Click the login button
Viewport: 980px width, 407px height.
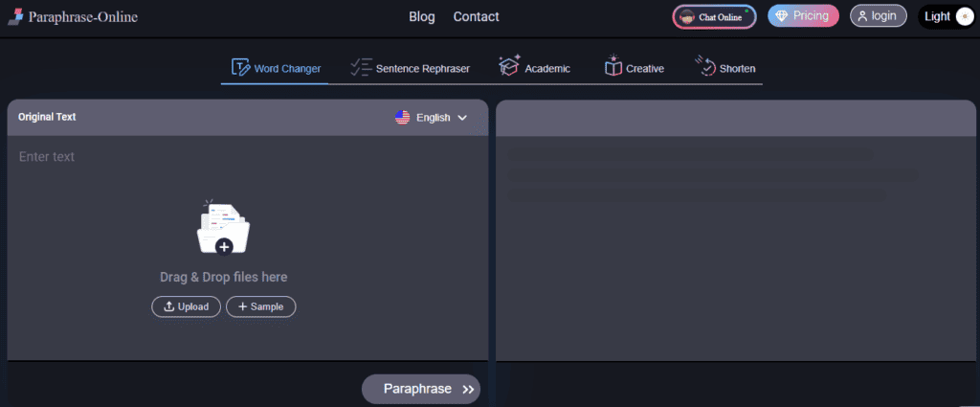[878, 16]
